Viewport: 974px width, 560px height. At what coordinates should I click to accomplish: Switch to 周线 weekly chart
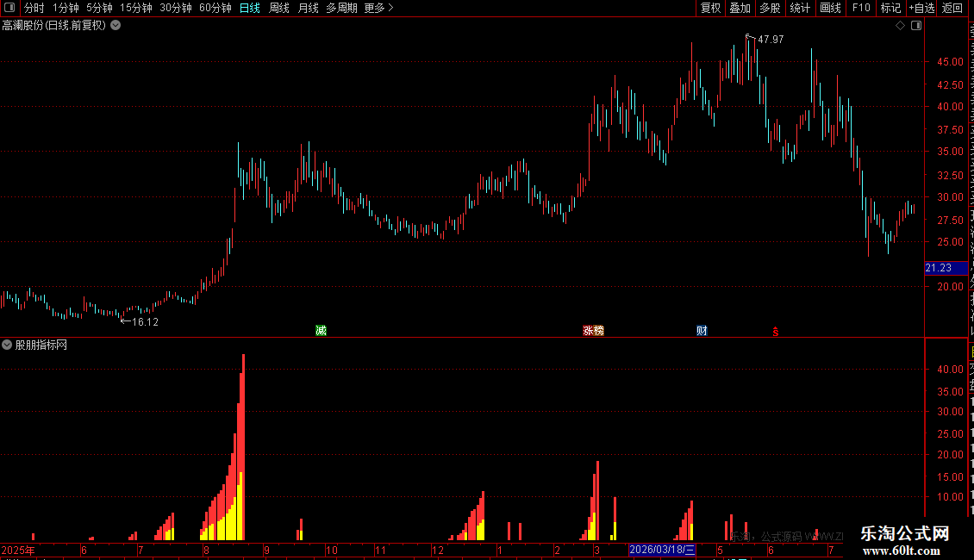pyautogui.click(x=279, y=8)
